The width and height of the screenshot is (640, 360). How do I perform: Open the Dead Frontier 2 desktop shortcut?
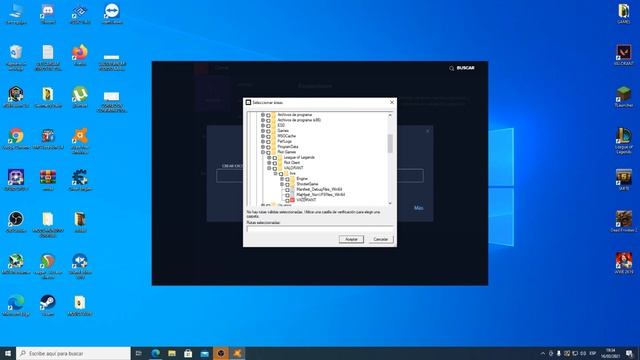(624, 221)
